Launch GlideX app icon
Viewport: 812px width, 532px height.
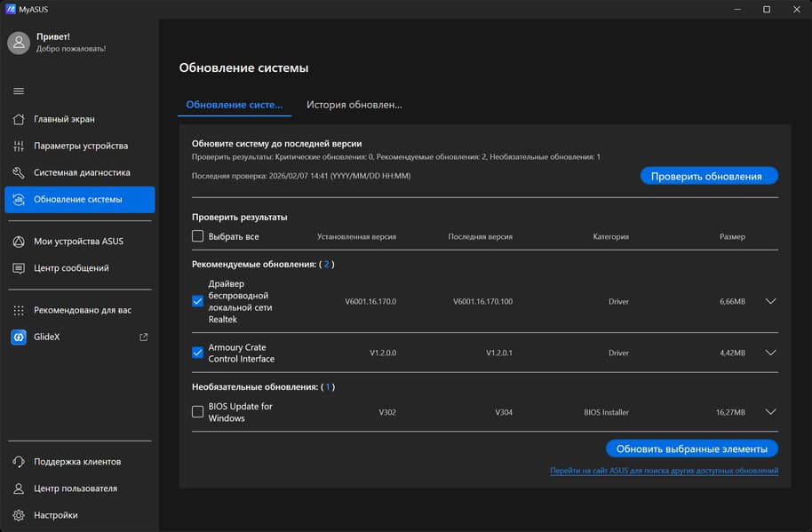click(19, 337)
